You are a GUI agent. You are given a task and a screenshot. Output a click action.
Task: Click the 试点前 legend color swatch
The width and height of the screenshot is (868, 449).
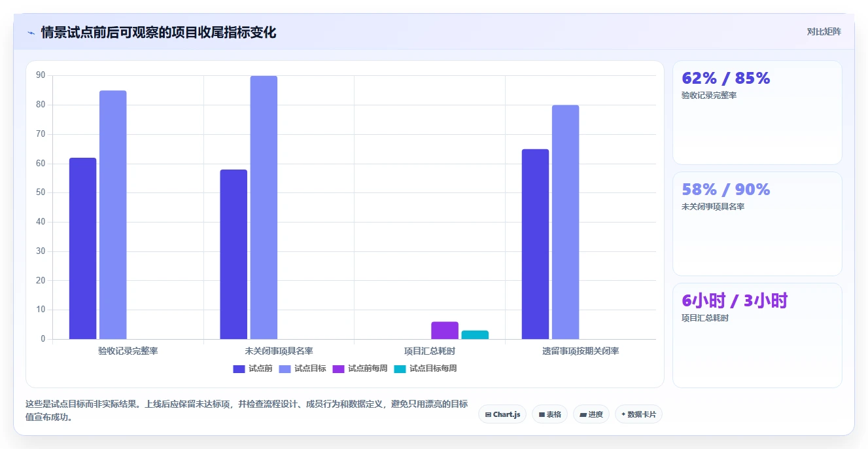[x=239, y=368]
